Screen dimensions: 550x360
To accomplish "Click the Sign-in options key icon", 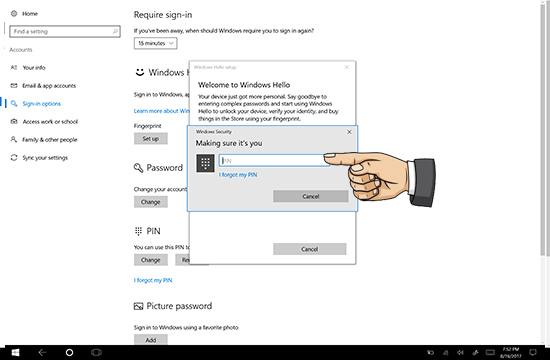I will pos(14,104).
